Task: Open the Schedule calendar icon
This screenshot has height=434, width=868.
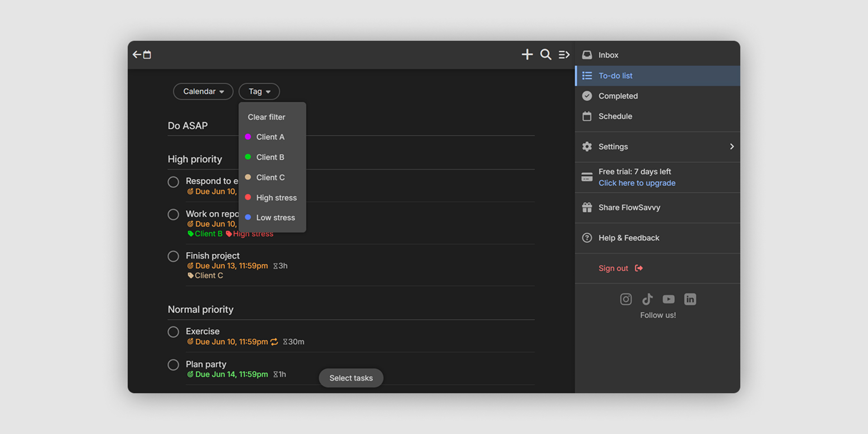Action: [587, 116]
